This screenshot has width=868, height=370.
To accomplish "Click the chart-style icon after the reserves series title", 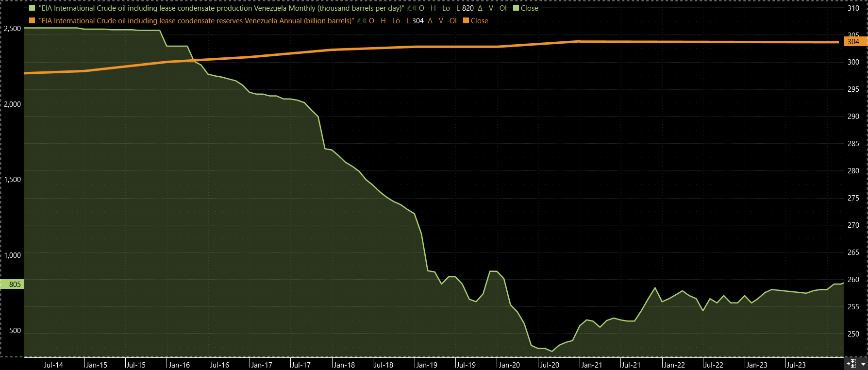I will coord(359,21).
